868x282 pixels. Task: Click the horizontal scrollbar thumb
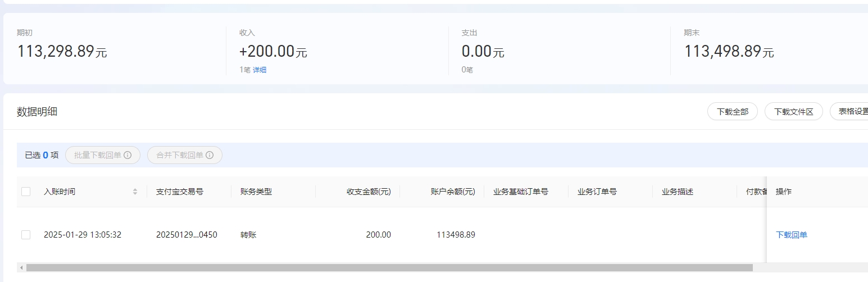389,268
